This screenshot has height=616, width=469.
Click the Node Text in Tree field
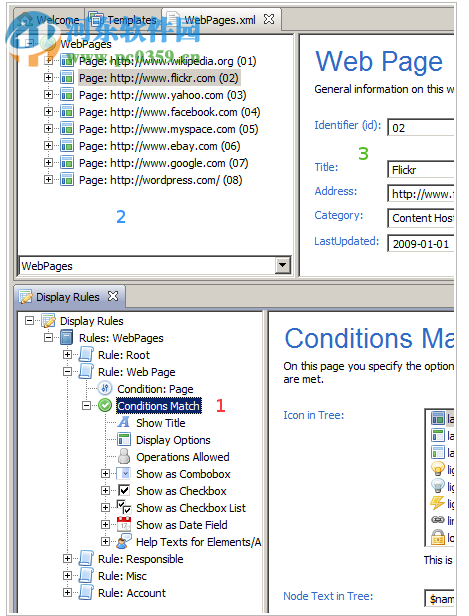pyautogui.click(x=440, y=599)
